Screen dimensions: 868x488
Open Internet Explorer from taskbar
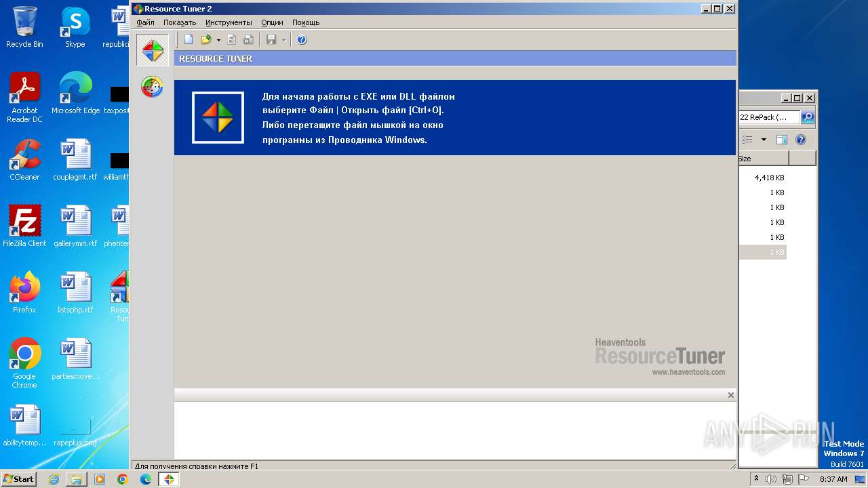point(54,479)
